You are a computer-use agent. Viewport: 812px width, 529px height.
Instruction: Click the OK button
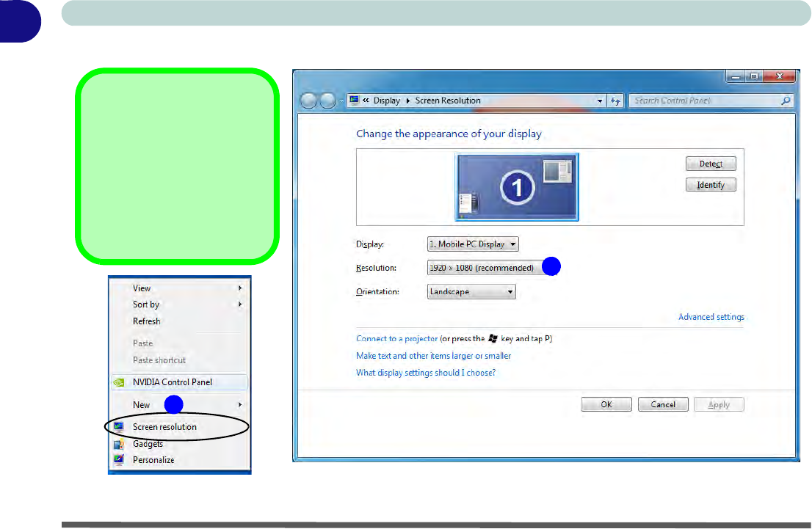(606, 404)
